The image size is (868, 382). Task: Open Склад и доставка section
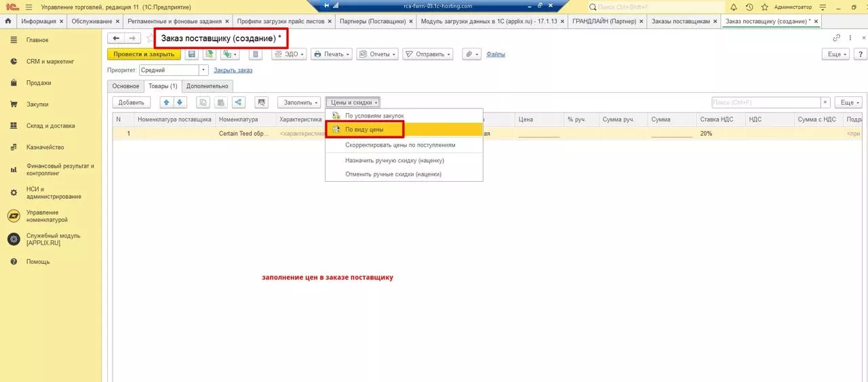[51, 126]
